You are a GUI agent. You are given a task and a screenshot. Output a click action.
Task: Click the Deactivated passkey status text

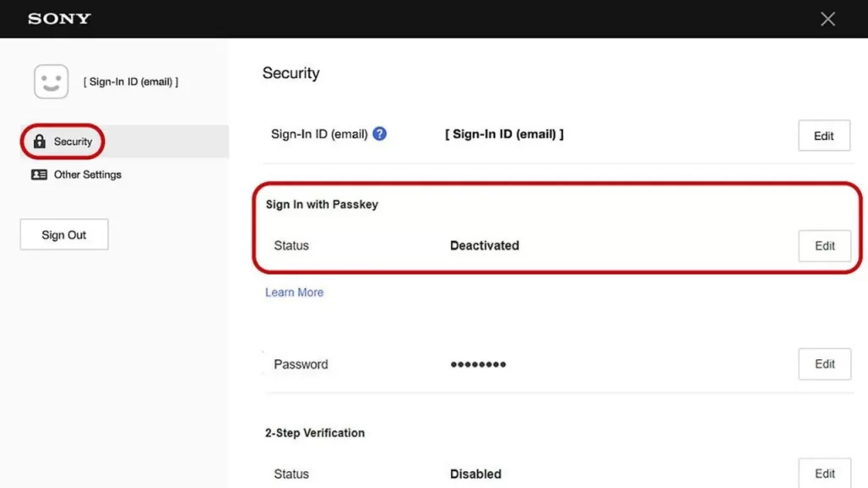click(x=484, y=246)
